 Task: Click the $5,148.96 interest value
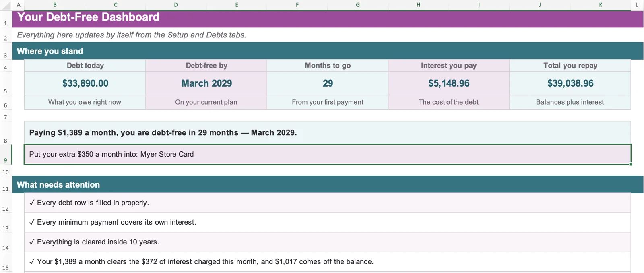click(449, 83)
